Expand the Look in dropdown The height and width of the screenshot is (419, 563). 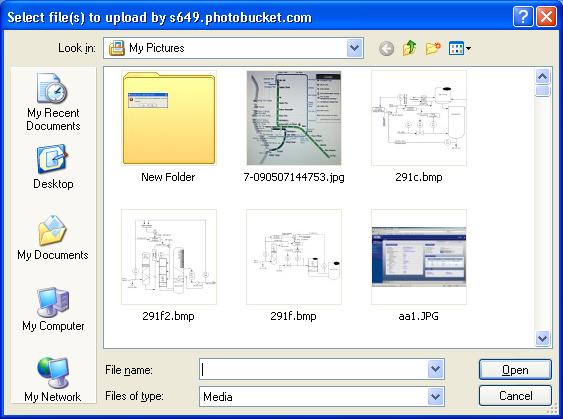(x=355, y=48)
